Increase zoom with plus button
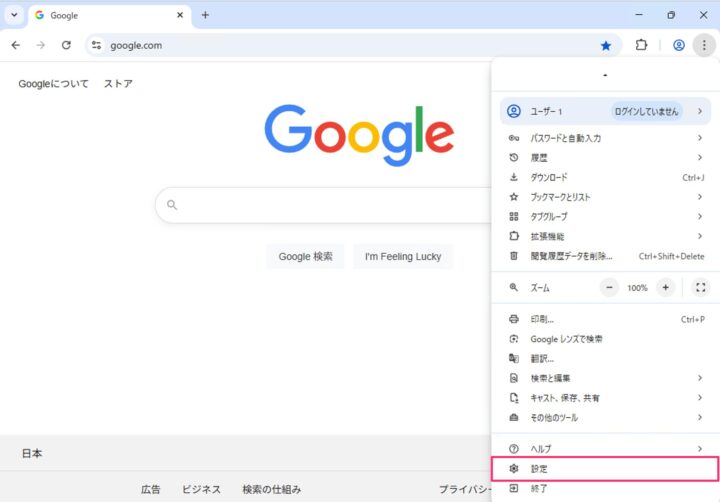This screenshot has width=720, height=502. [x=665, y=288]
